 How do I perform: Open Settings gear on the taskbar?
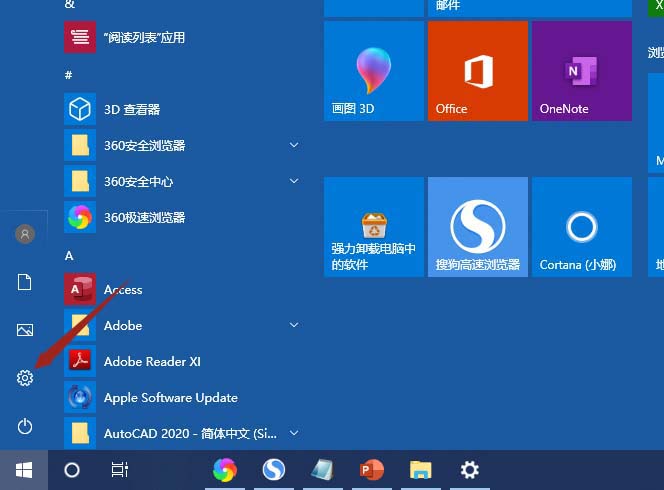point(470,470)
